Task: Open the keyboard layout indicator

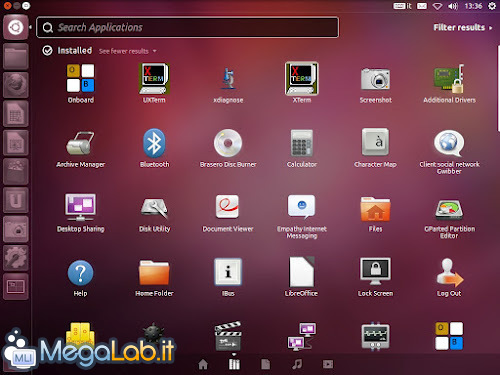Action: [x=403, y=6]
